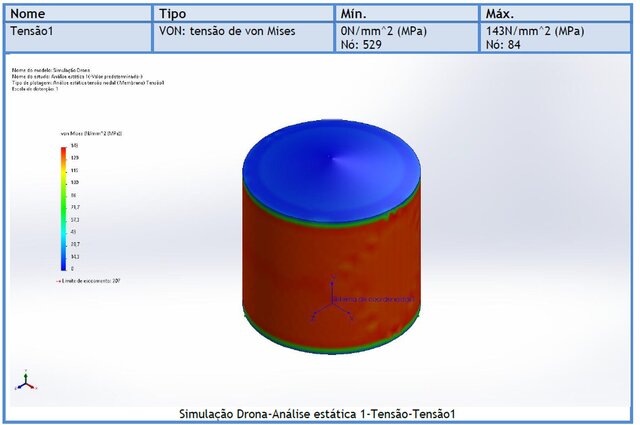This screenshot has width=640, height=425.
Task: Click the 'Limite de escoamento: 207' label
Action: tap(90, 281)
